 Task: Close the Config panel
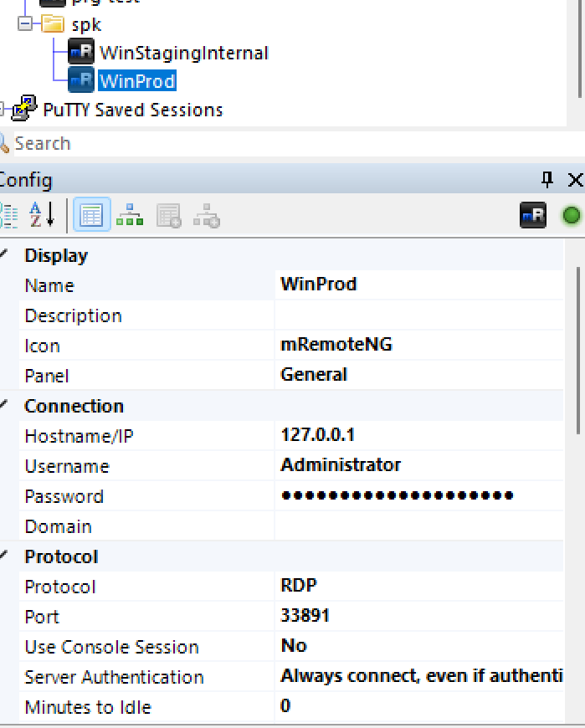point(575,180)
